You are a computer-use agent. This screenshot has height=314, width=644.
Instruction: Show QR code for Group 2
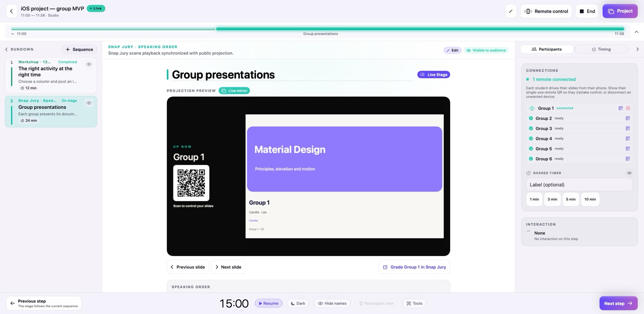pyautogui.click(x=628, y=119)
